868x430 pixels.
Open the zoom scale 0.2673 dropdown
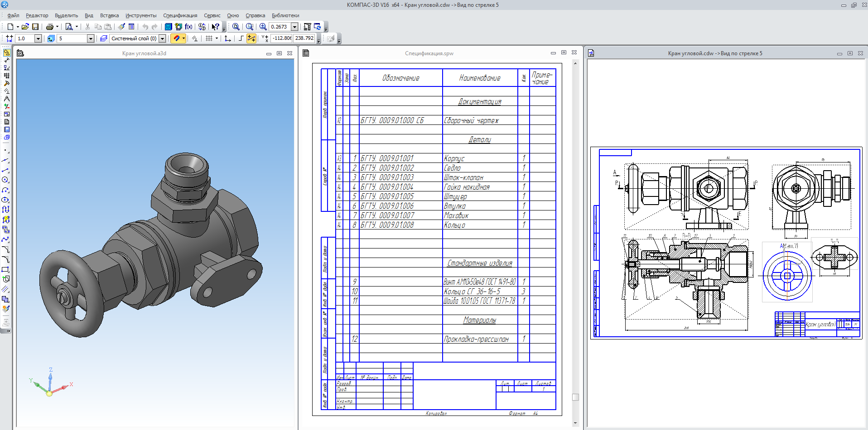click(x=294, y=27)
